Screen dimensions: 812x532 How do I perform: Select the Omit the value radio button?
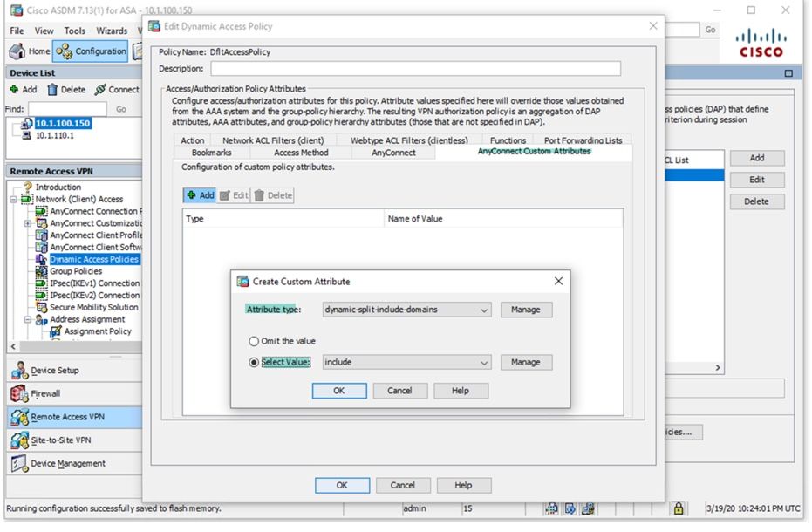point(254,341)
